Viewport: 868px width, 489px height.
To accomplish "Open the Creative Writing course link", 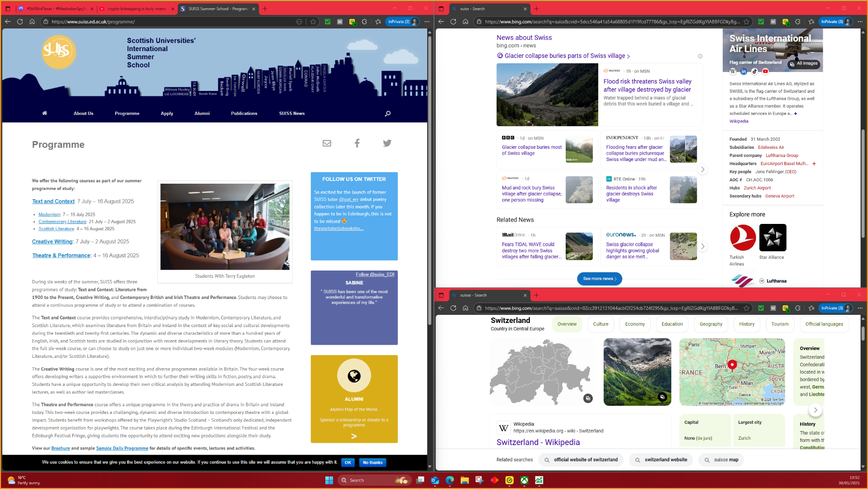I will [52, 242].
